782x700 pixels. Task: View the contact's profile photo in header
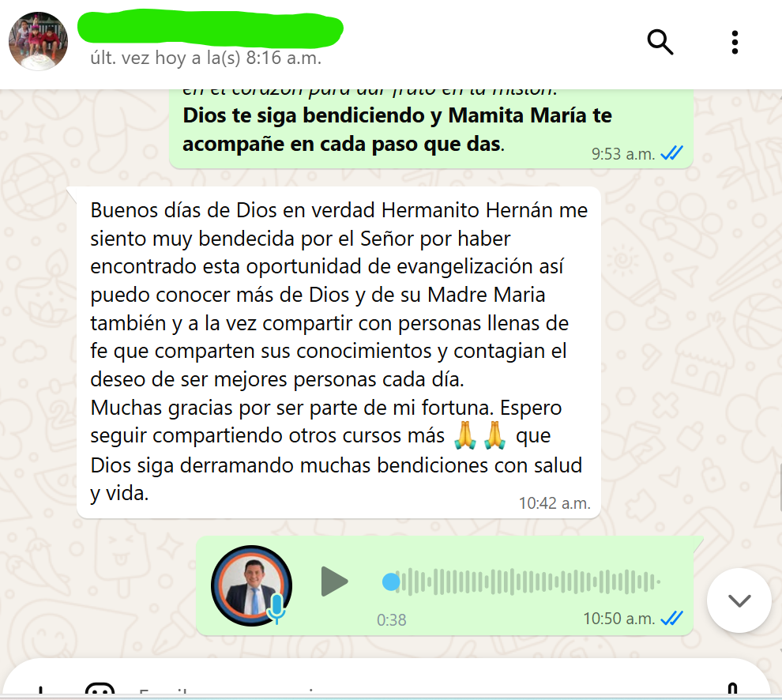(x=38, y=41)
